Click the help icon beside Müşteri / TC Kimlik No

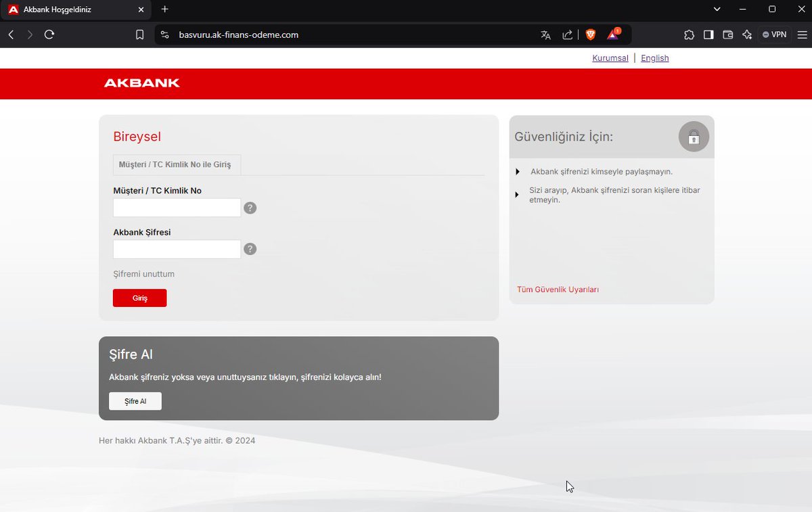[x=250, y=208]
